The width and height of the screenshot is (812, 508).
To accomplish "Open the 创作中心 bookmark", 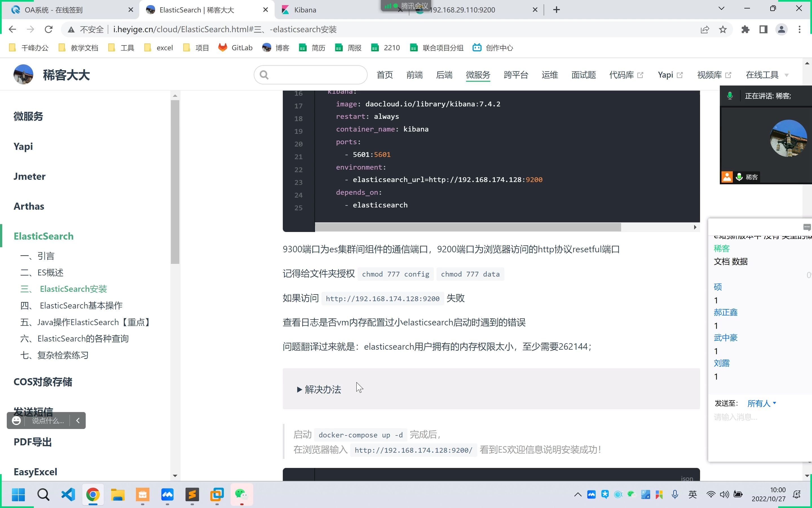I will 493,48.
